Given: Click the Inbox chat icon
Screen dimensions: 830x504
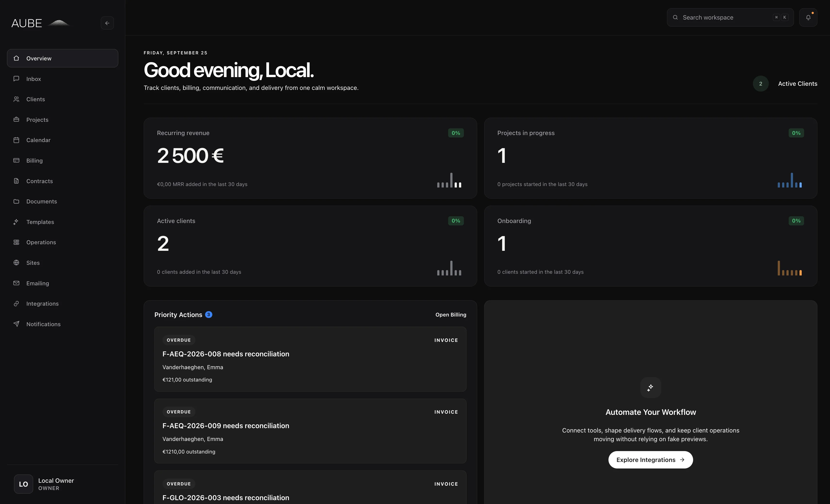Looking at the screenshot, I should (16, 79).
